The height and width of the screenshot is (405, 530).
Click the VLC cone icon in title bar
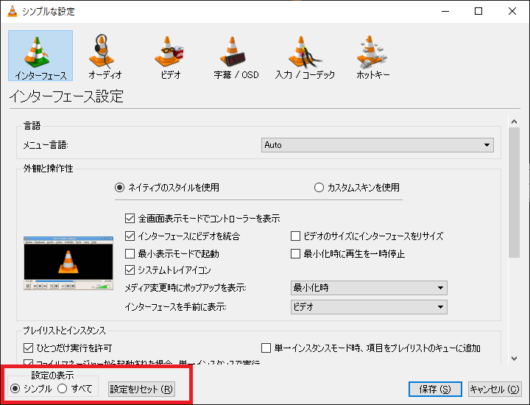(x=12, y=11)
